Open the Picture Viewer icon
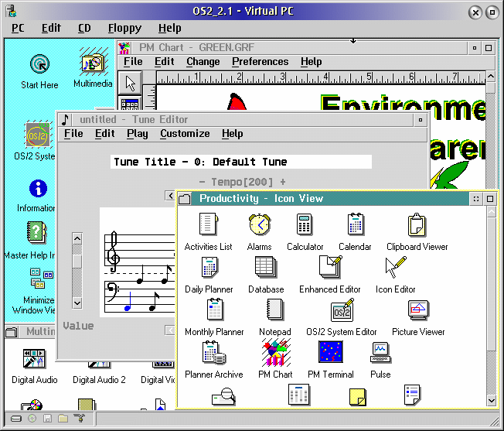Viewport: 504px width, 431px height. [x=418, y=310]
